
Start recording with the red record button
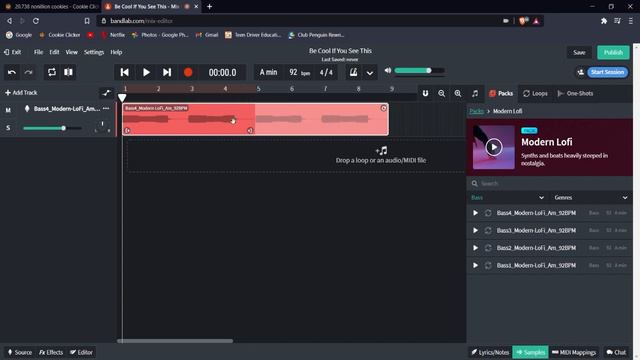(188, 72)
